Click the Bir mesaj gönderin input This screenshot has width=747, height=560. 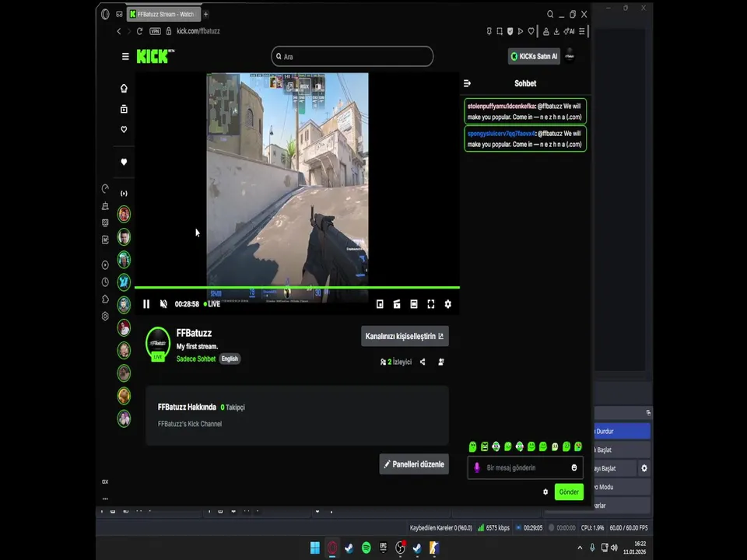tap(525, 467)
